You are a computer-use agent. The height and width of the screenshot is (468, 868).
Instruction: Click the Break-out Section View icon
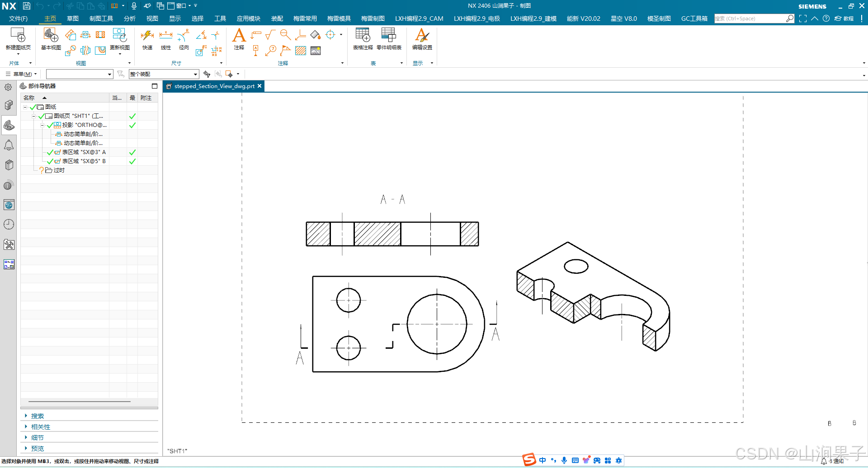100,51
